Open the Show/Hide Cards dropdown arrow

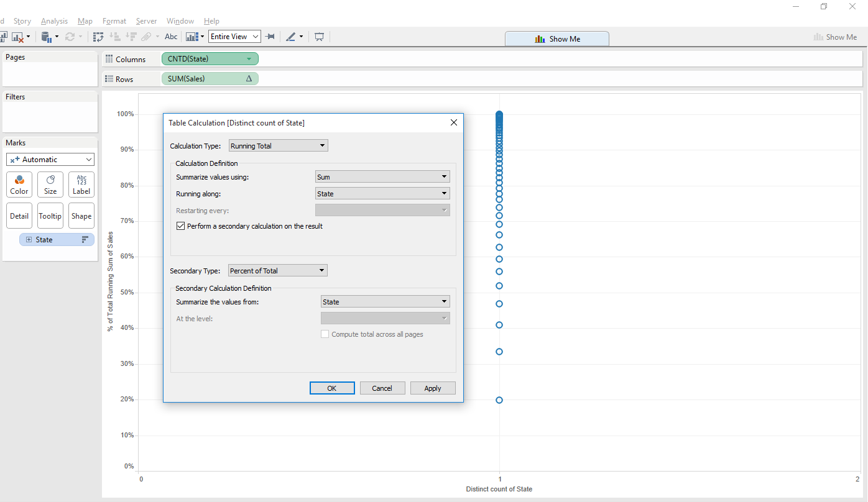pos(202,37)
